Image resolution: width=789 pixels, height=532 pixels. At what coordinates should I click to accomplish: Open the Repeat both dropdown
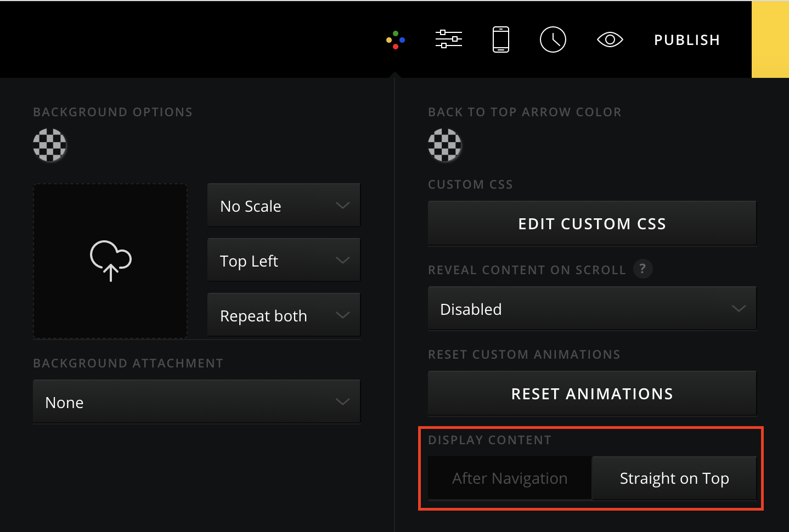coord(284,315)
